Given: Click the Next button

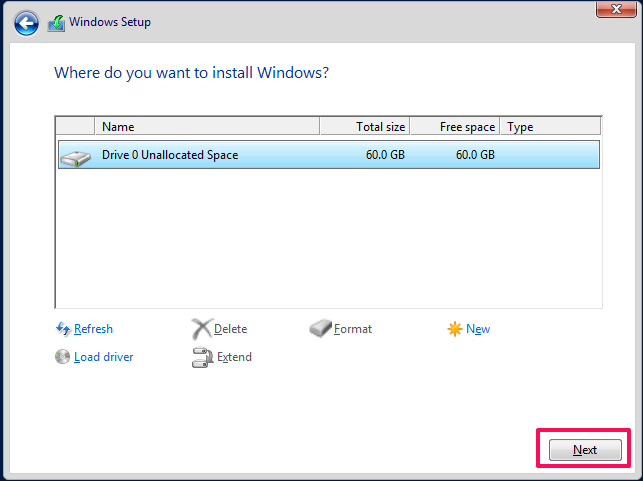Looking at the screenshot, I should coord(585,450).
